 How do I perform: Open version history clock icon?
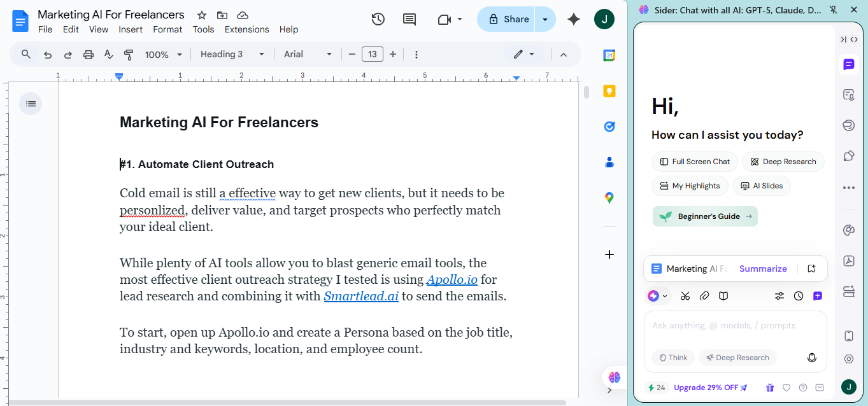[378, 19]
